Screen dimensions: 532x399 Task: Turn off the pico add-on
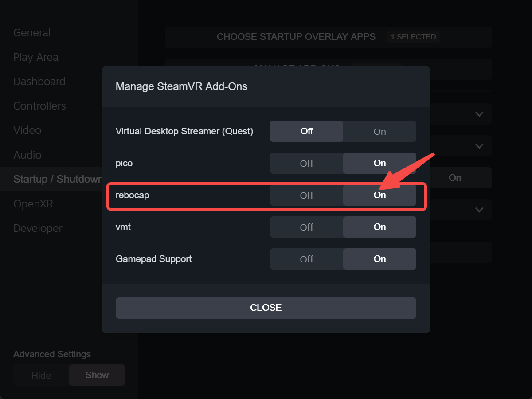[x=306, y=163]
